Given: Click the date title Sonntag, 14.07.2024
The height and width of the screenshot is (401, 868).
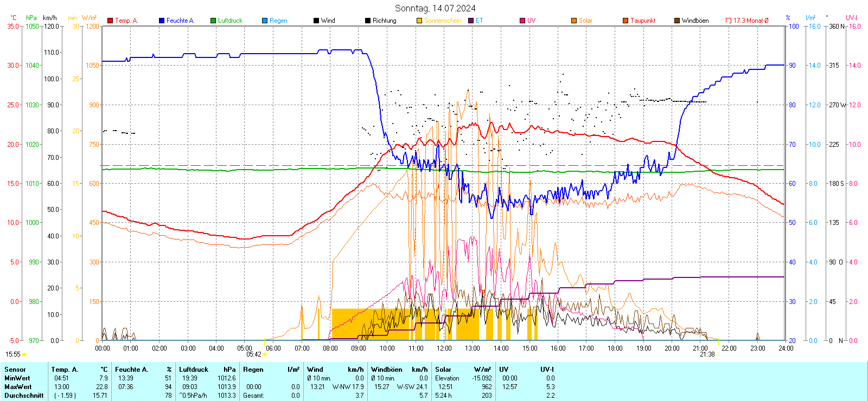Looking at the screenshot, I should [435, 8].
